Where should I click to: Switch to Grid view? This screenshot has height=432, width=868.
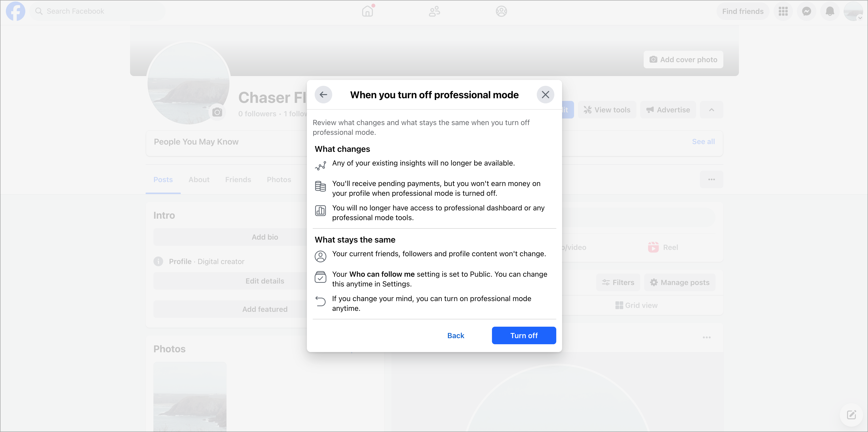pos(636,305)
